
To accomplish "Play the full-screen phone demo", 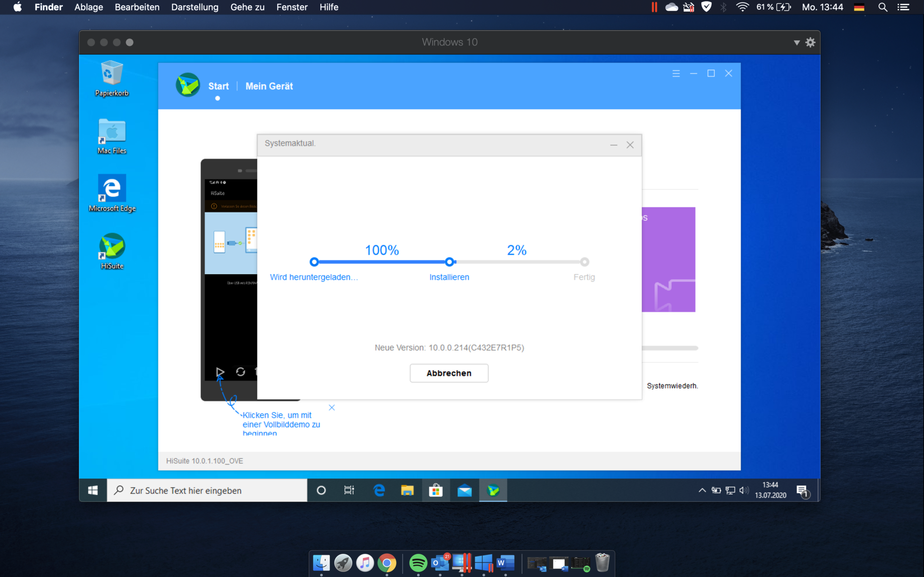I will (220, 372).
